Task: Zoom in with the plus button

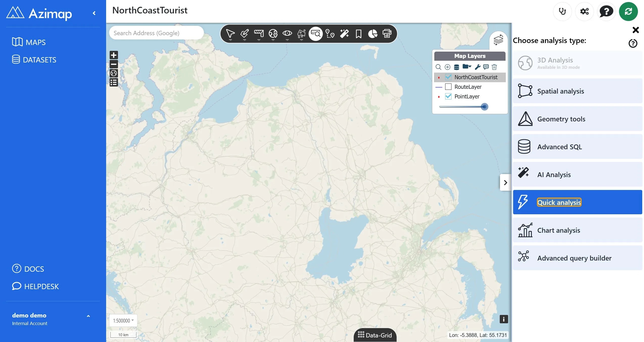Action: coord(114,55)
